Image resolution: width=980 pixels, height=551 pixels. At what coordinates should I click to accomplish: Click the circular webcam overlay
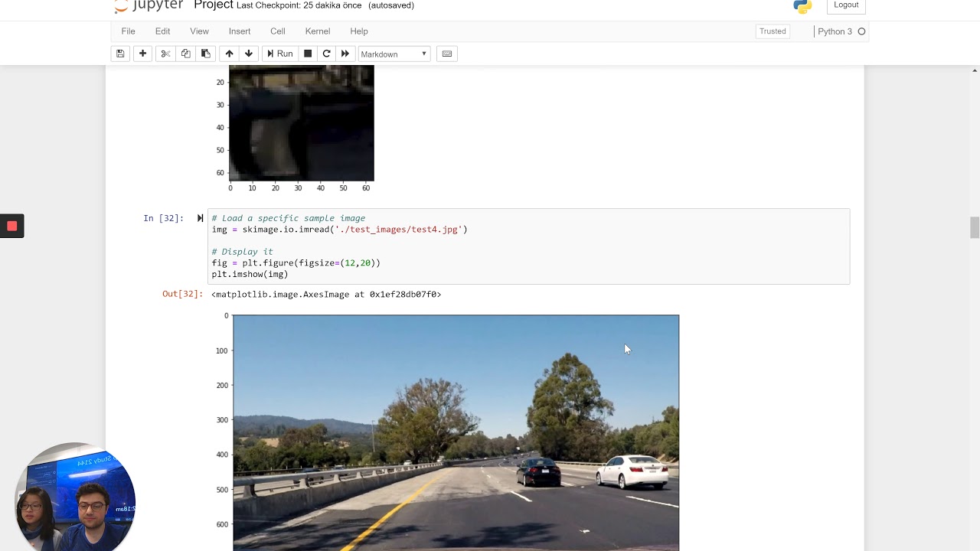pos(75,497)
